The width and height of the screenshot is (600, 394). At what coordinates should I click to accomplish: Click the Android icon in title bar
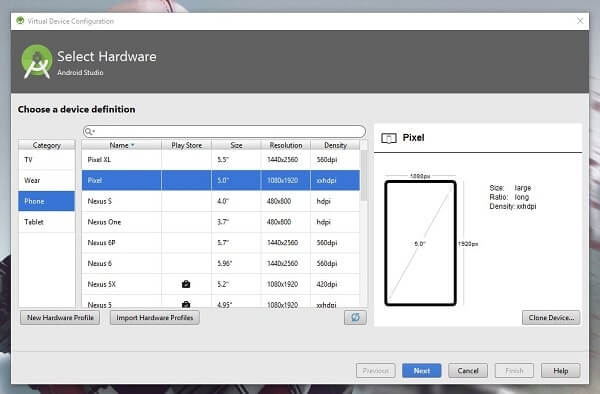coord(20,21)
